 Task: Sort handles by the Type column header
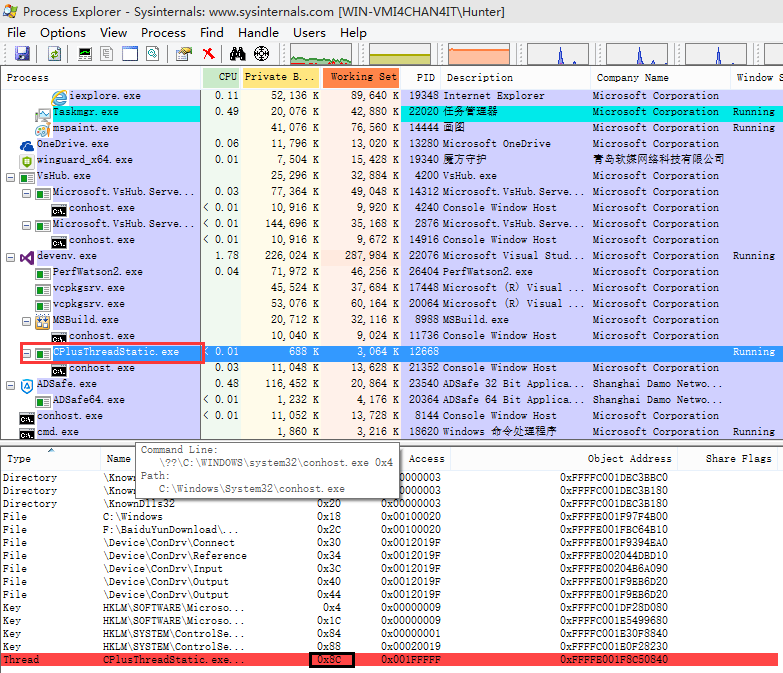(x=50, y=458)
